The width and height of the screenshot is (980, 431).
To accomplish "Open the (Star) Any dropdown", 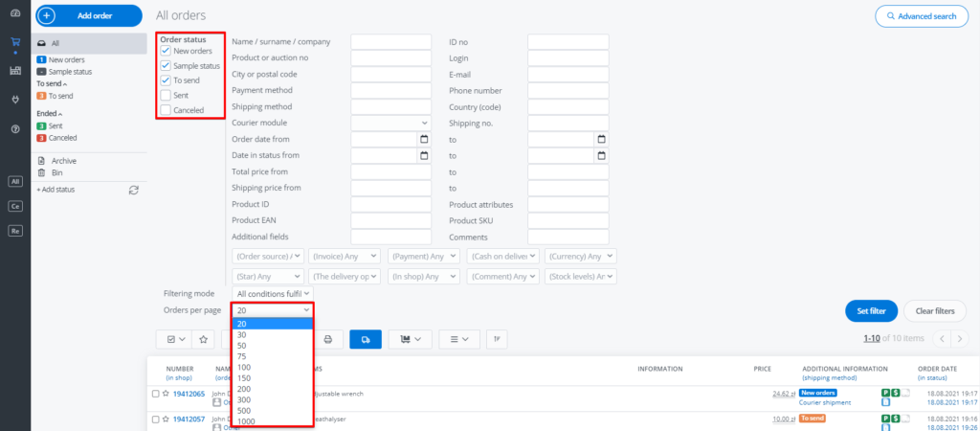I will (268, 276).
